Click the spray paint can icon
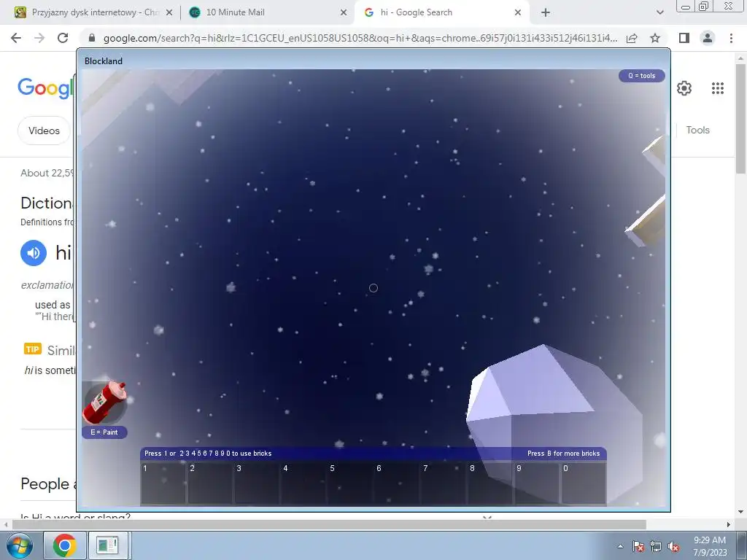747x560 pixels. [104, 402]
